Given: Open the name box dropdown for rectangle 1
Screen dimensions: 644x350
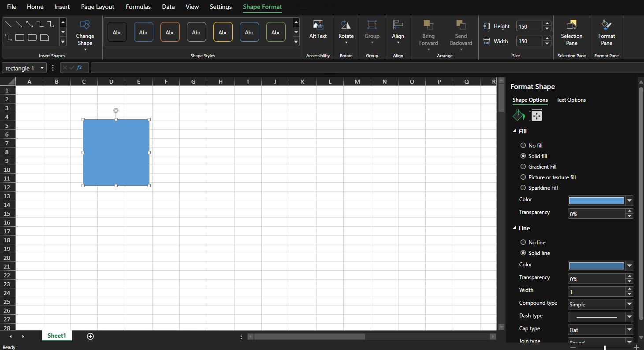Looking at the screenshot, I should pos(42,68).
